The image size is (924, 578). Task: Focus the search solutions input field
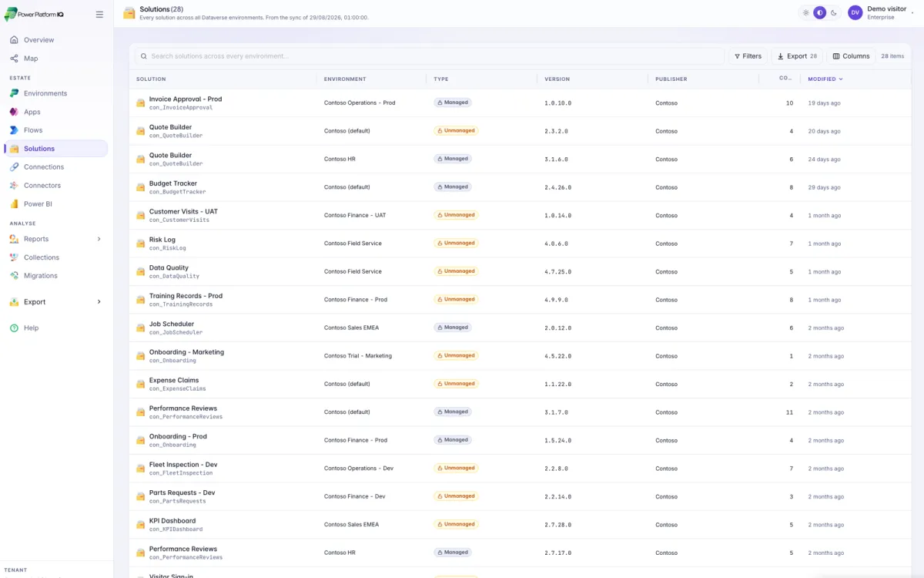(430, 56)
